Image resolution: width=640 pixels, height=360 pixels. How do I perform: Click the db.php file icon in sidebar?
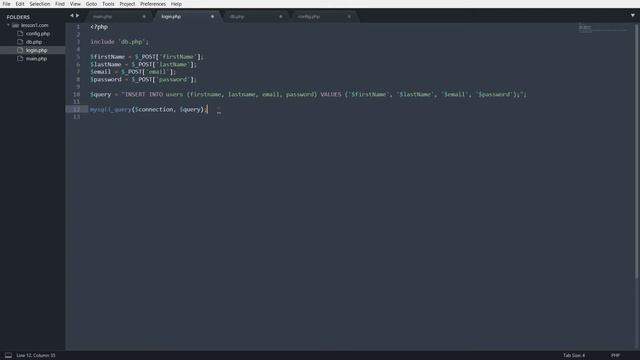click(x=20, y=42)
